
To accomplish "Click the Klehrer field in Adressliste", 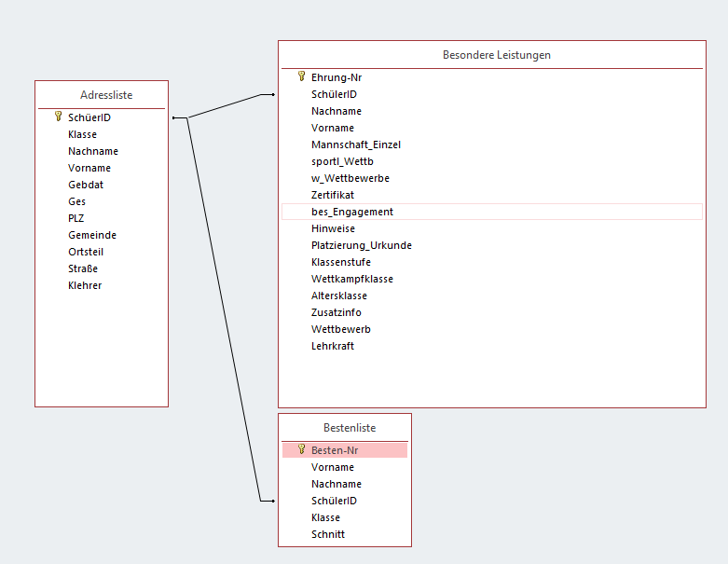I will point(85,285).
